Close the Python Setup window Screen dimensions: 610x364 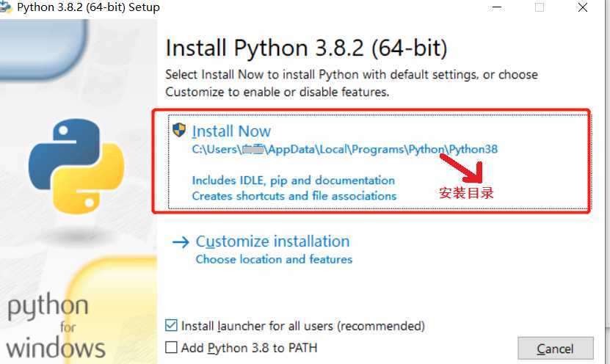tap(582, 7)
